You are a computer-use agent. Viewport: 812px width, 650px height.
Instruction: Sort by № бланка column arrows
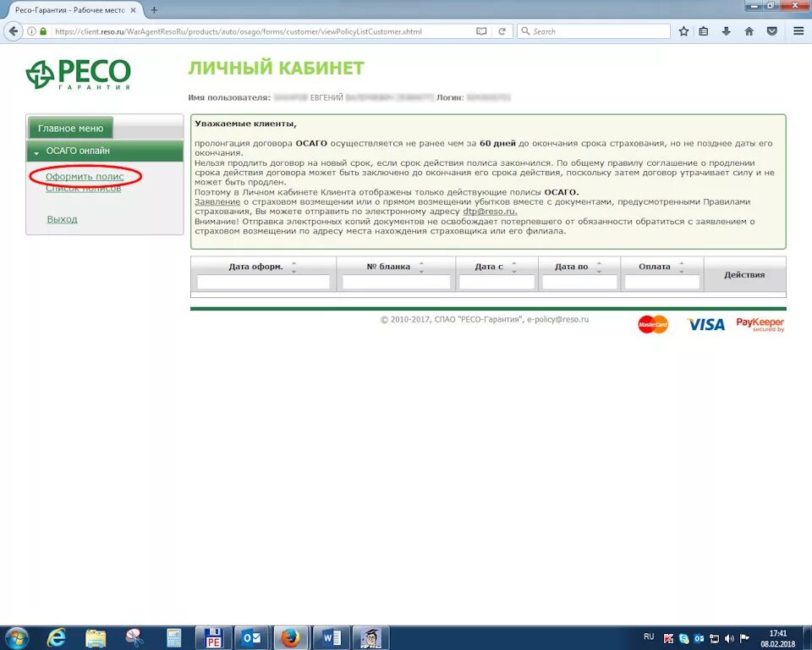coord(421,267)
